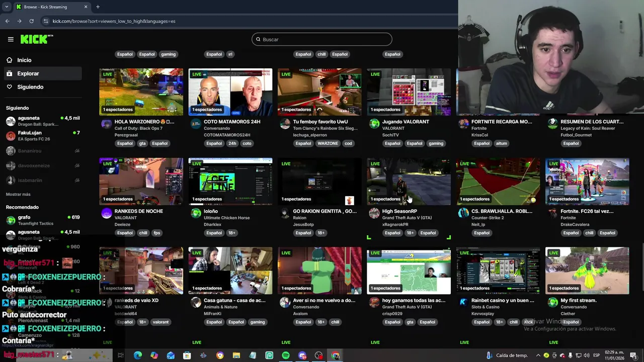Click the Clether channel avatar
Viewport: 644px width, 362px height.
coord(552,302)
